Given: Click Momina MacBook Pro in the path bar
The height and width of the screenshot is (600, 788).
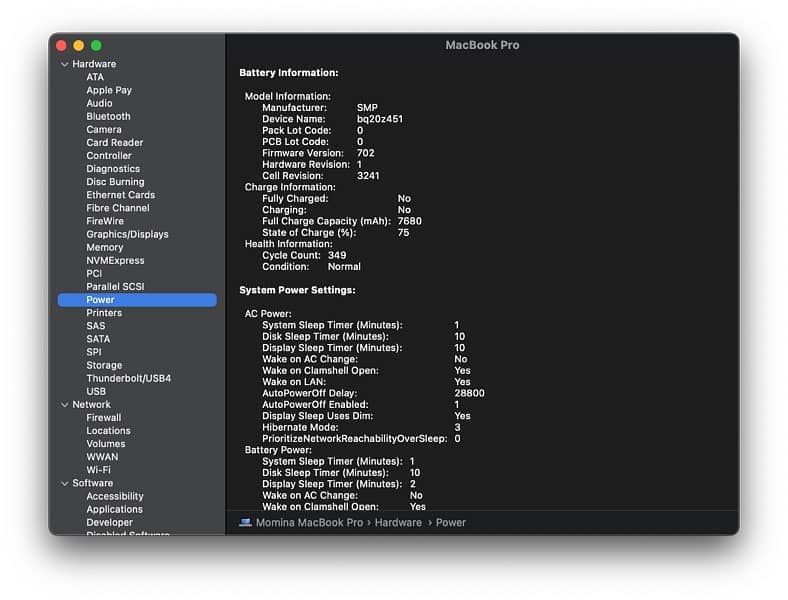Looking at the screenshot, I should coord(309,522).
